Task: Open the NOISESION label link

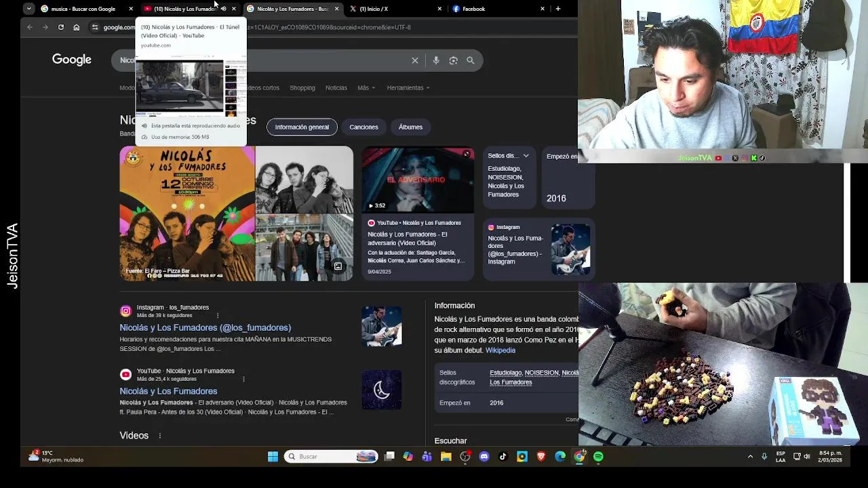Action: [541, 373]
